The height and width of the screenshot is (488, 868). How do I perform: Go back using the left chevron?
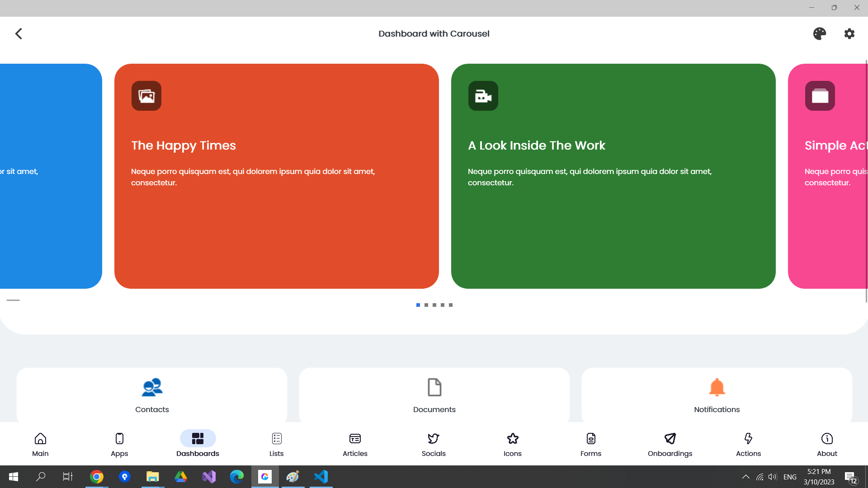tap(19, 33)
